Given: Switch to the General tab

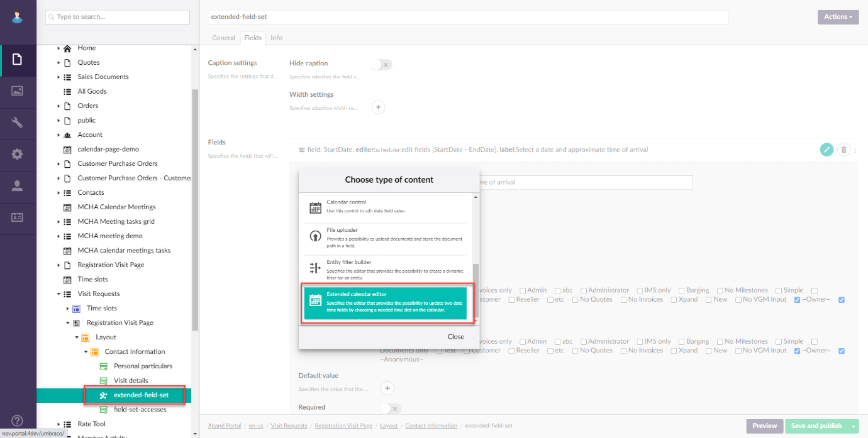Looking at the screenshot, I should (x=223, y=38).
